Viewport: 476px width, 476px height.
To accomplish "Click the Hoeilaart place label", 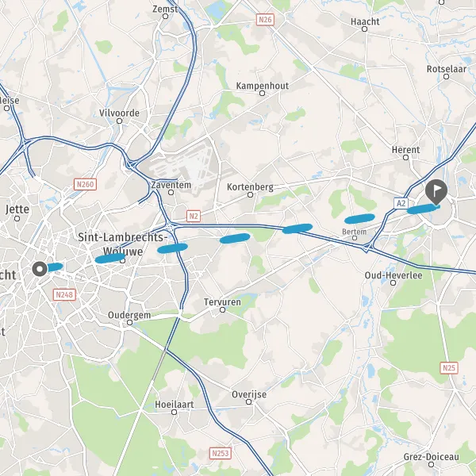I will (x=175, y=405).
